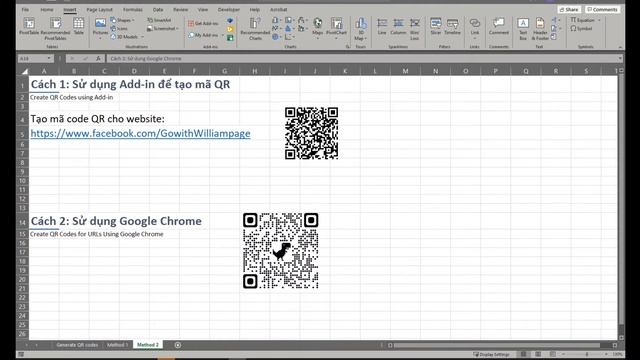640x360 pixels.
Task: Insert a SmartArt graphic
Action: (160, 20)
